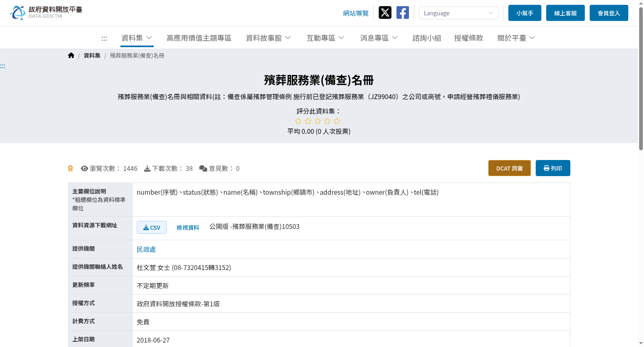Screen dimensions: 644x347
Task: Open the X (Twitter) social icon
Action: pyautogui.click(x=385, y=12)
